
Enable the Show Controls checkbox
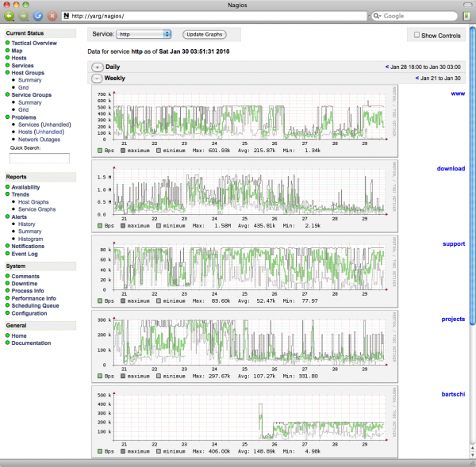[x=416, y=36]
